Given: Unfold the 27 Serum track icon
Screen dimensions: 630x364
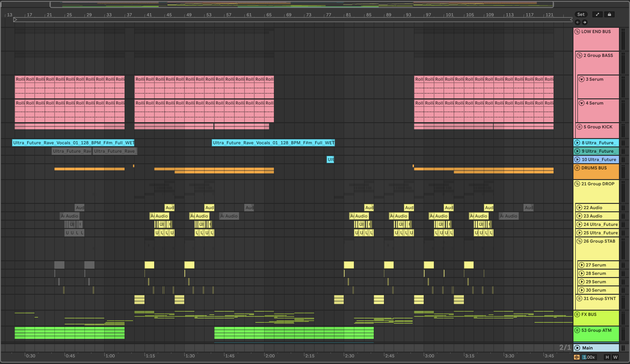Looking at the screenshot, I should click(x=581, y=265).
